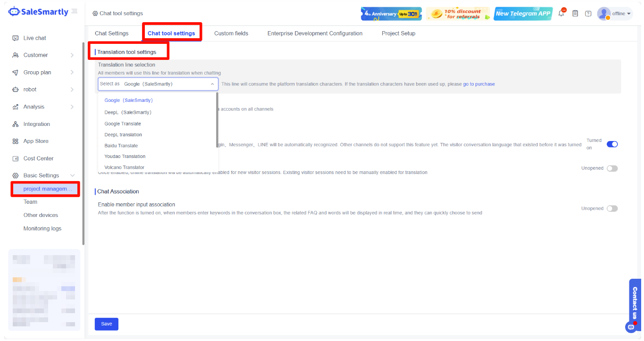Click the chat bubble icon below Contact us
This screenshot has height=341, width=644.
point(631,327)
